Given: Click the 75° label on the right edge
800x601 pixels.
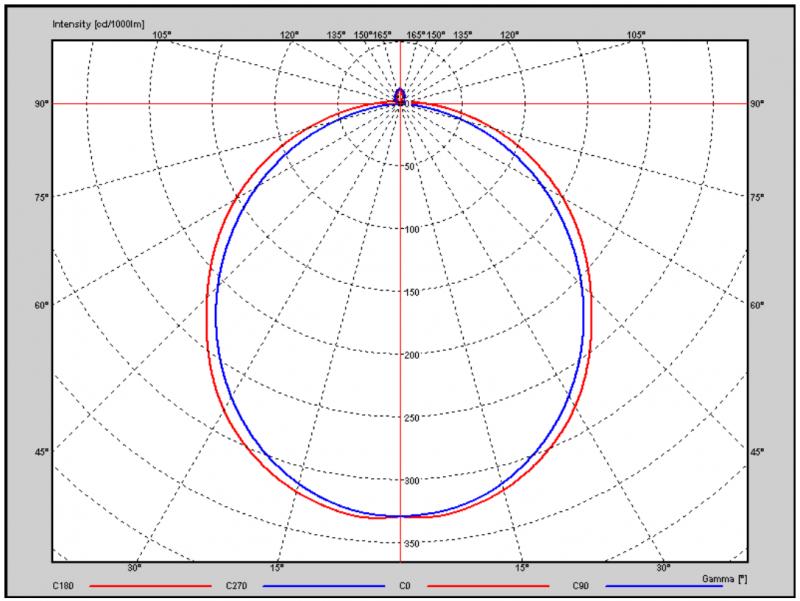Looking at the screenshot, I should click(x=757, y=197).
